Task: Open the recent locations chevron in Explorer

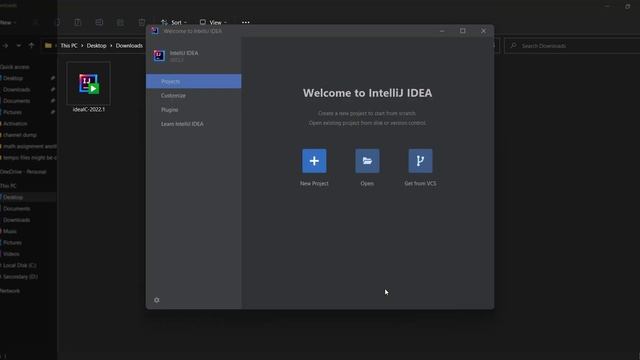Action: [x=18, y=46]
